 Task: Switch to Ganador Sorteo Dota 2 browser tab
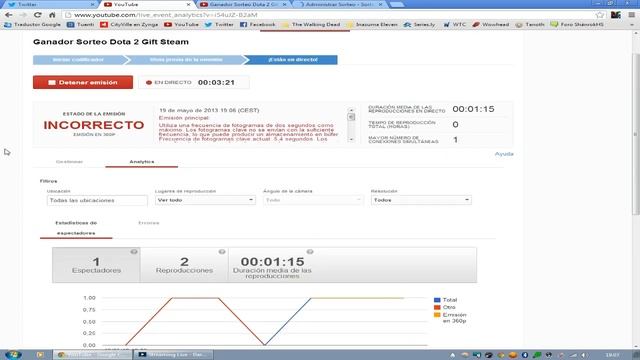[243, 4]
